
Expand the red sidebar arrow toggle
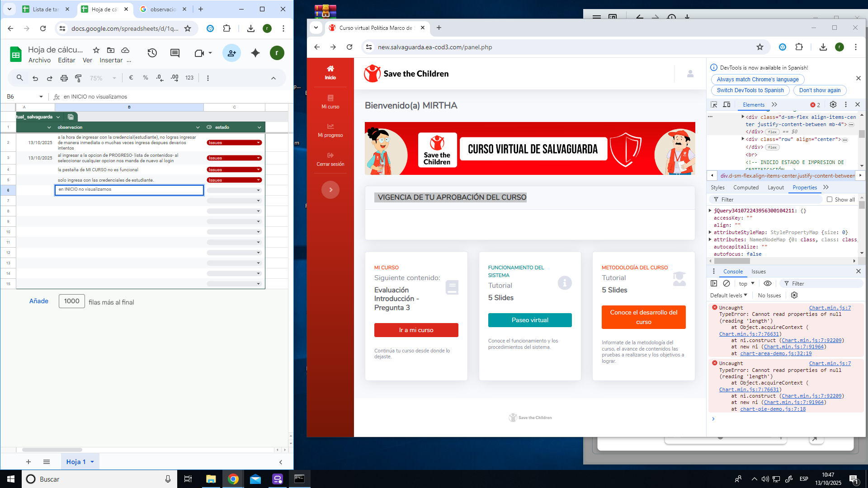pos(330,190)
